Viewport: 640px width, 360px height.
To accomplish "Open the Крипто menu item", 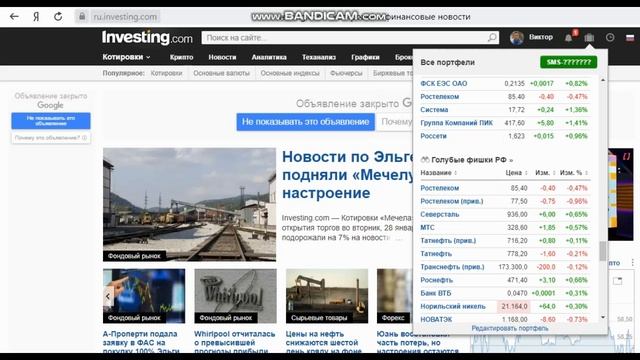I will (x=182, y=57).
